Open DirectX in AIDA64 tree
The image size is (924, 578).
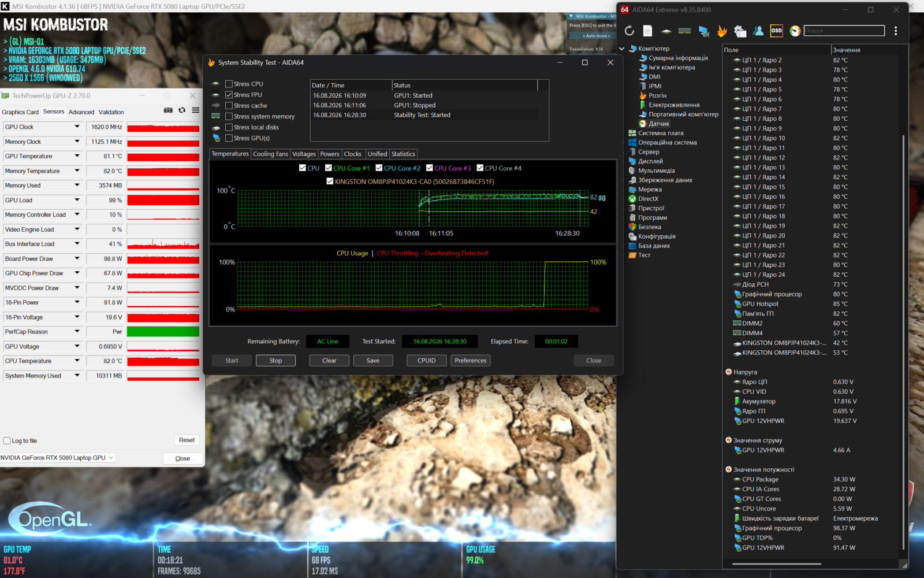648,199
